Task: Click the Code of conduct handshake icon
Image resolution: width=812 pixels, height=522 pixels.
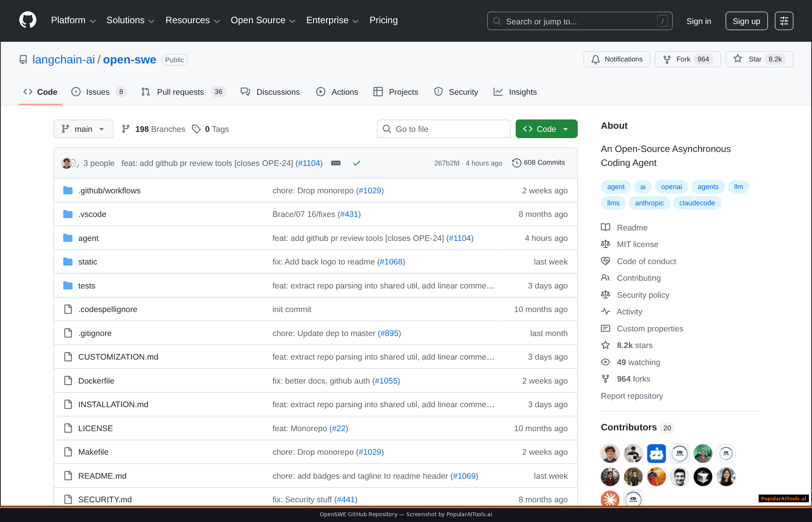Action: 606,261
